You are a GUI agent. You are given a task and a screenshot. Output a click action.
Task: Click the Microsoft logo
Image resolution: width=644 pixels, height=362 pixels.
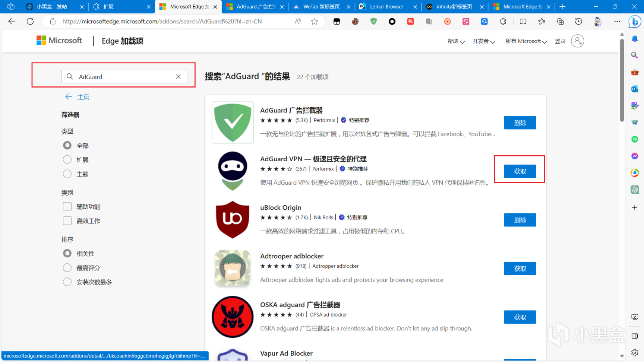pyautogui.click(x=59, y=40)
